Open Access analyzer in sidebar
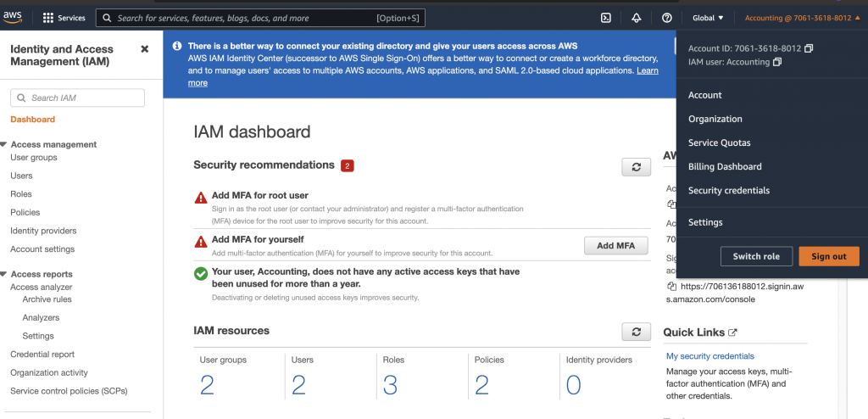Screen dimensions: 868x419 [x=42, y=287]
